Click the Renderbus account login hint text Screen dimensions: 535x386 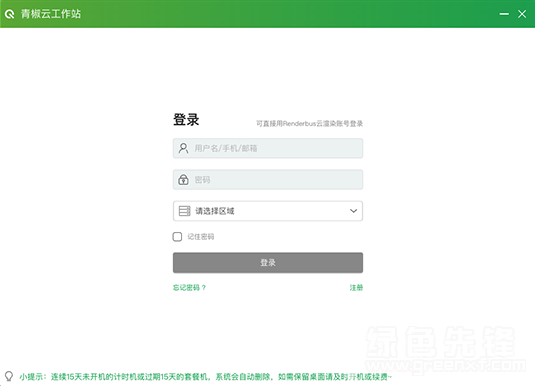click(x=309, y=124)
